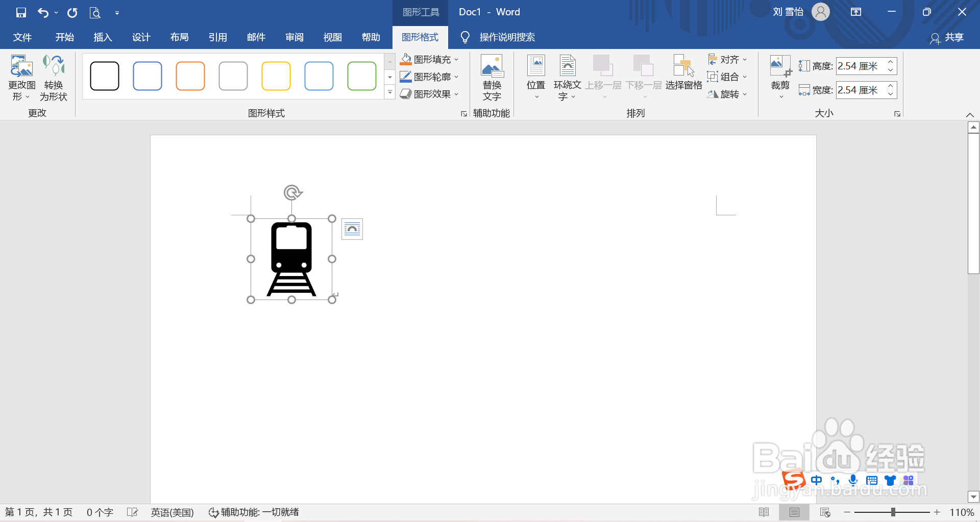The image size is (980, 522).
Task: Open the 审阅 ribbon tab
Action: pyautogui.click(x=293, y=37)
